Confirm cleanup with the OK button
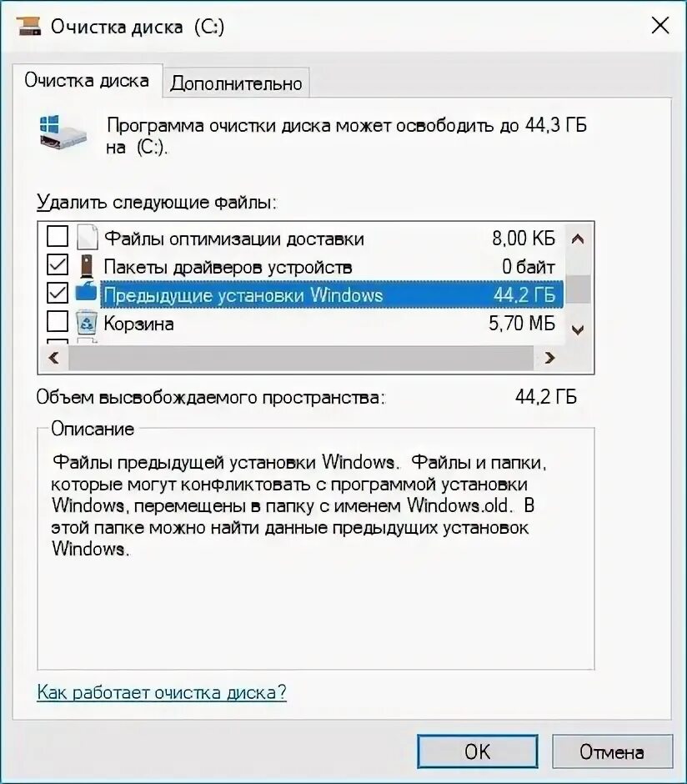Viewport: 687px width, 784px height. (478, 751)
